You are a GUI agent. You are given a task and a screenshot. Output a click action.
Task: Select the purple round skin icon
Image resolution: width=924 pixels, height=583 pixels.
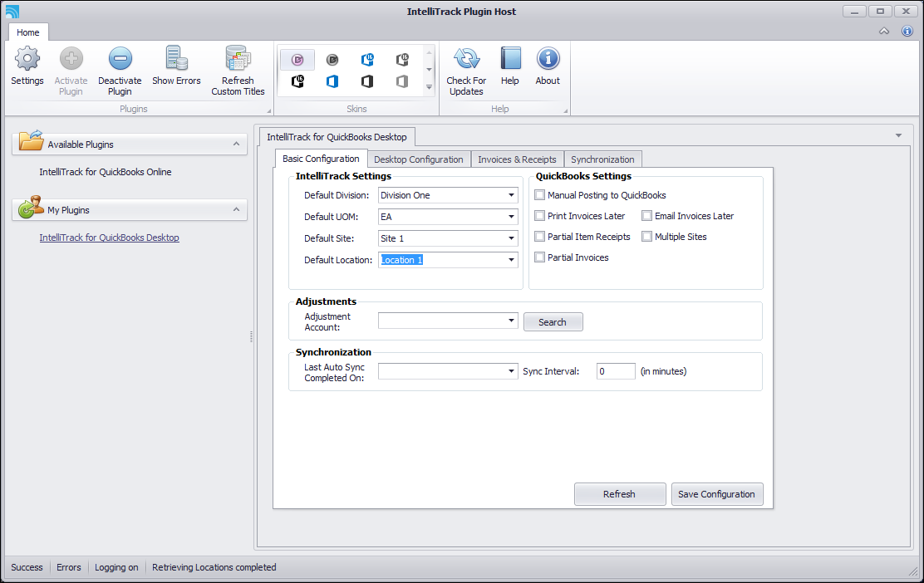297,60
